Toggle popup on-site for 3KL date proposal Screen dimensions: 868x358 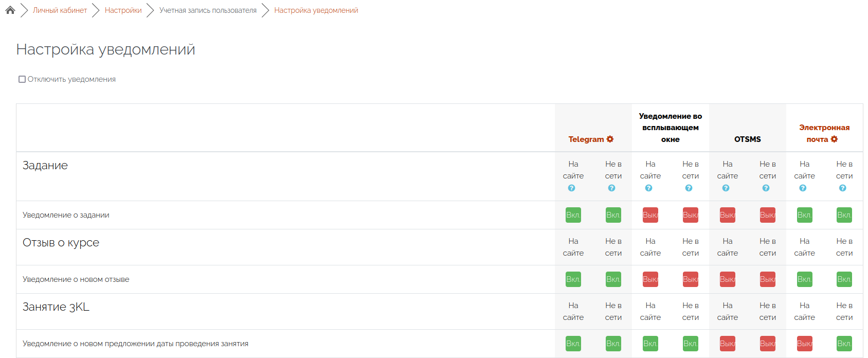point(650,344)
